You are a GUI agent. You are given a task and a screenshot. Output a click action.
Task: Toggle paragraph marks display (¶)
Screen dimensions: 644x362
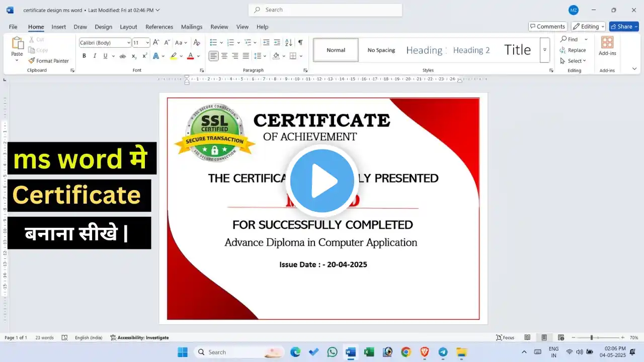coord(300,43)
